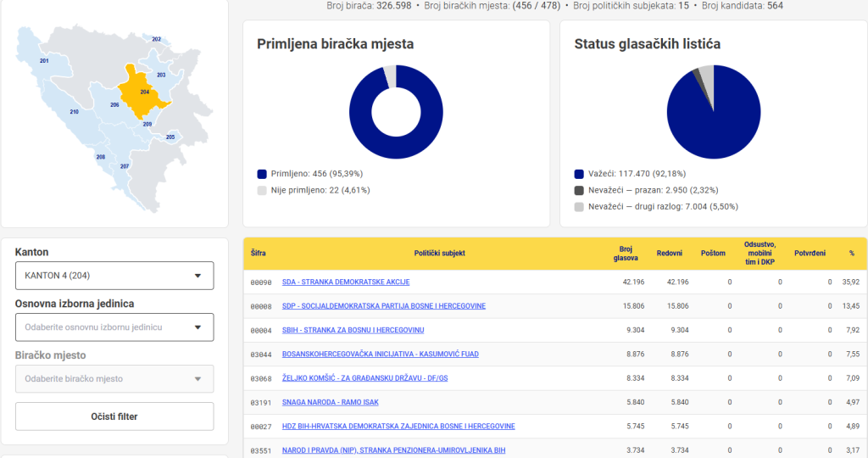Screen dimensions: 868x458
Task: Click 'Važeći: 117.470 (92,18%)' legend text
Action: [637, 174]
